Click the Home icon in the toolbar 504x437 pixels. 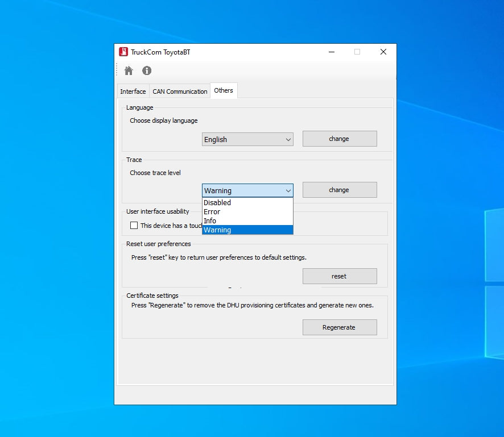[129, 70]
